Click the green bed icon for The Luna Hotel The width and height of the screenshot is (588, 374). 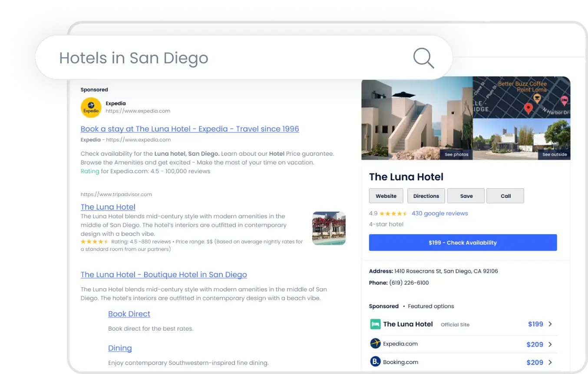(375, 324)
